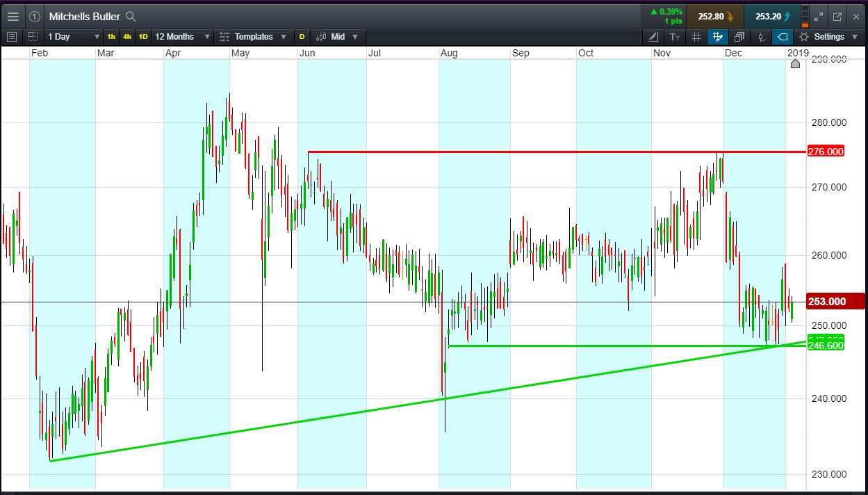This screenshot has width=868, height=495.
Task: Click the sell price 252.80
Action: point(715,16)
